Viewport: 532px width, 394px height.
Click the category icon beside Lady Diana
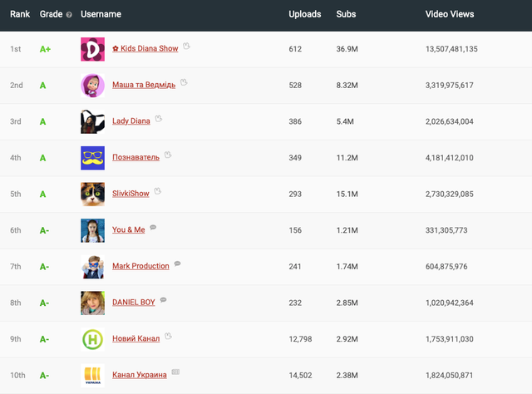[159, 120]
